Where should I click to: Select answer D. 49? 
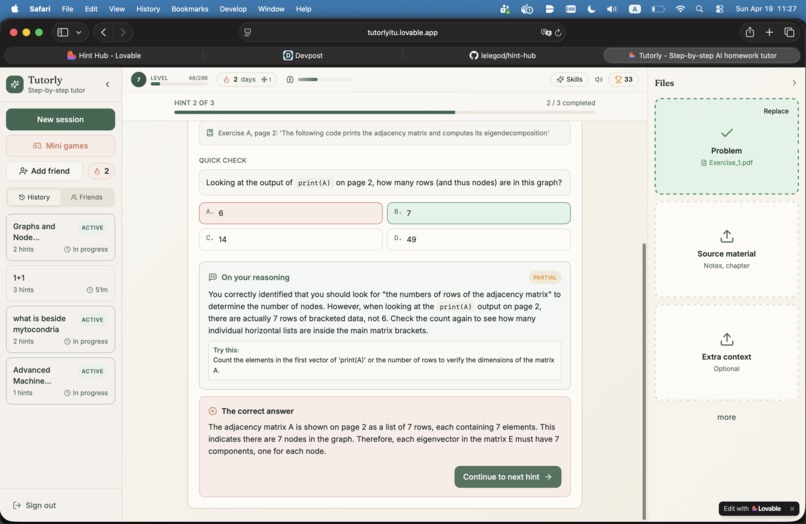point(479,239)
